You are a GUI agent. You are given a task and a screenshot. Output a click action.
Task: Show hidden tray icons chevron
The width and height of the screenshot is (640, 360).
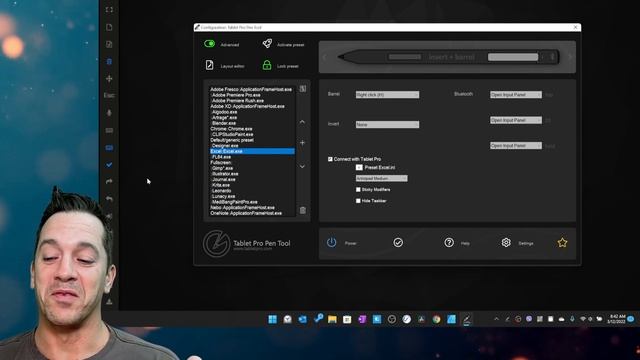[x=496, y=319]
